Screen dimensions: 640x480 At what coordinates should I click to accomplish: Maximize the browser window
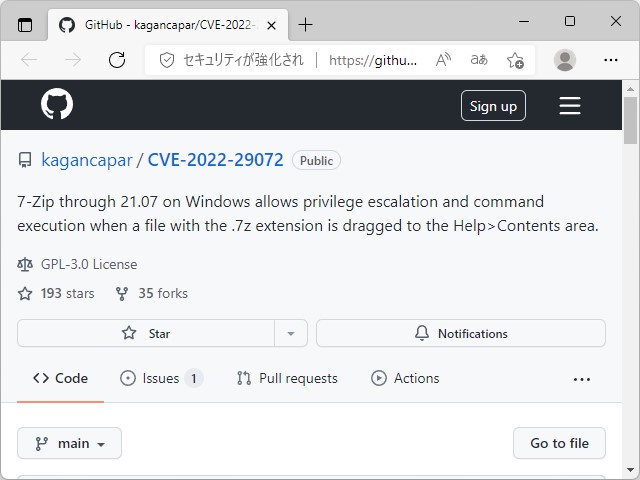point(570,21)
